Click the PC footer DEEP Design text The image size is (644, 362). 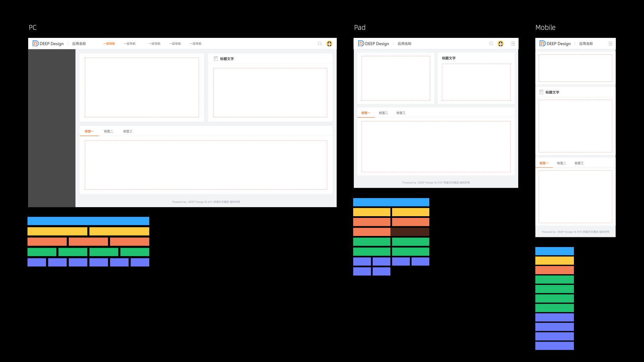pos(196,202)
